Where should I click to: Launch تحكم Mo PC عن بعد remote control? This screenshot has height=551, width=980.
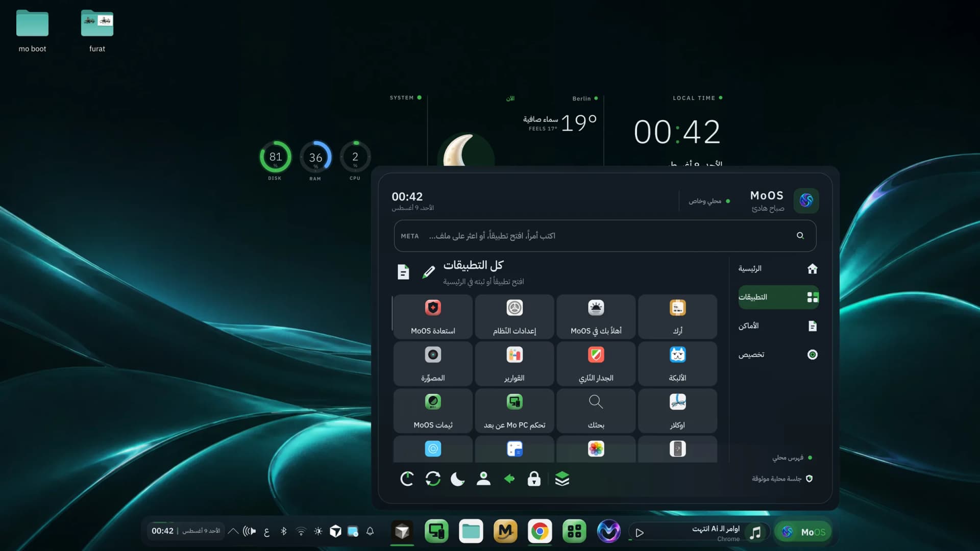tap(514, 411)
